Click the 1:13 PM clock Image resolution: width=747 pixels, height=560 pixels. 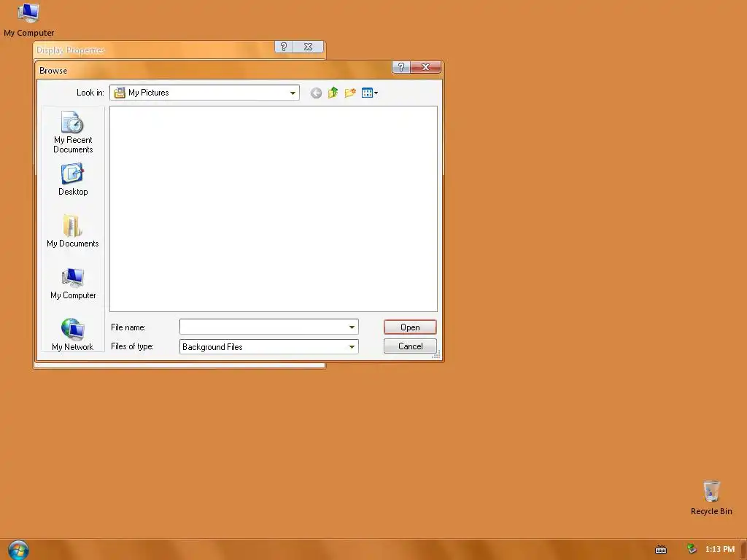(x=720, y=549)
